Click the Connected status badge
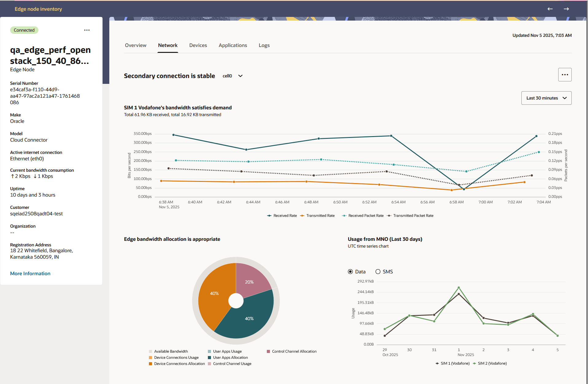The image size is (588, 384). [x=24, y=30]
